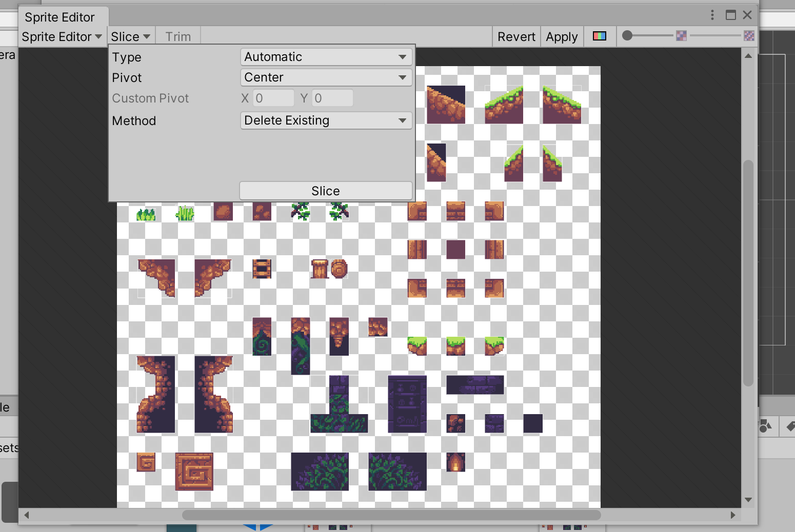Click the Custom Pivot X input field
Viewport: 795px width, 532px height.
[x=273, y=98]
